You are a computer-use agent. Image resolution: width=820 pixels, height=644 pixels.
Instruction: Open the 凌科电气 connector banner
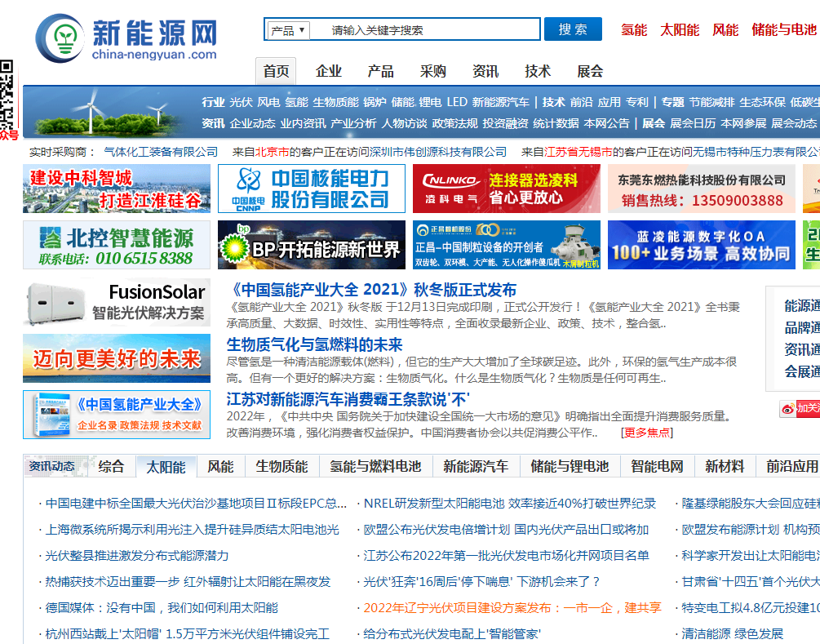507,189
